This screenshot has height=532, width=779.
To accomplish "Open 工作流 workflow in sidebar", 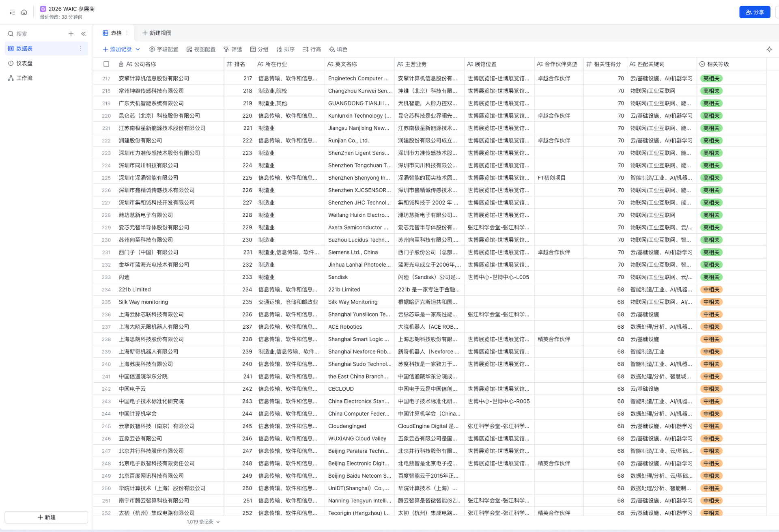I will pos(46,78).
